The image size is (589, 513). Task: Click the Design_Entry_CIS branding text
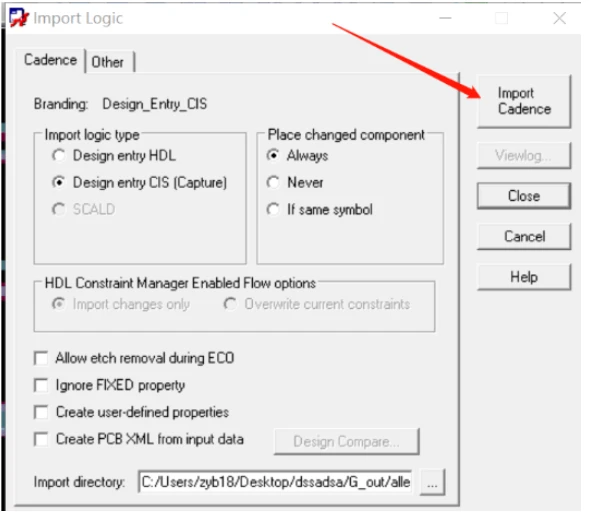coord(154,104)
